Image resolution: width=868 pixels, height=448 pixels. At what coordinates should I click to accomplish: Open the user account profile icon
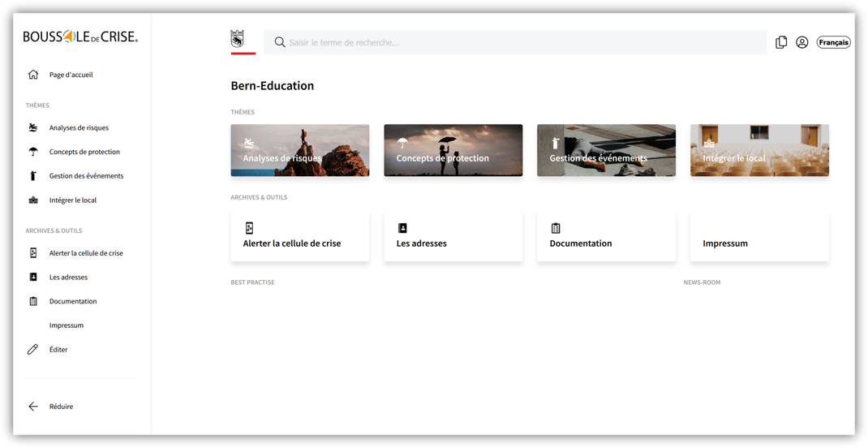coord(802,42)
